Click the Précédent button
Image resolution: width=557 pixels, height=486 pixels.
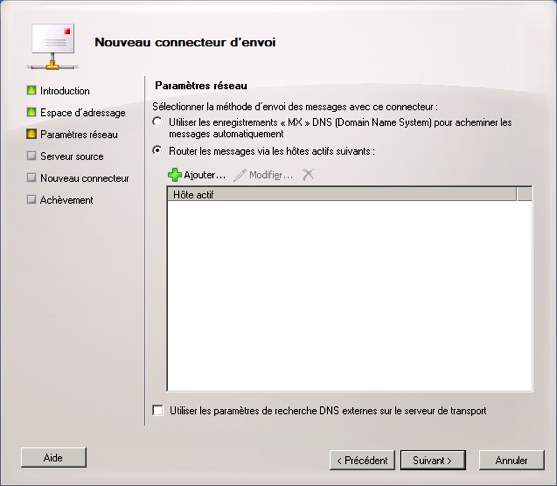coord(362,460)
